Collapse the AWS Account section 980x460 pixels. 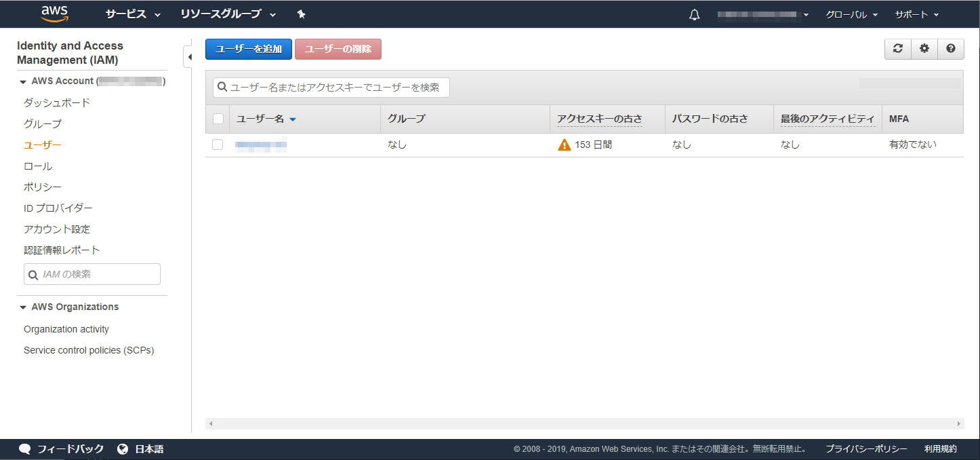[x=23, y=81]
